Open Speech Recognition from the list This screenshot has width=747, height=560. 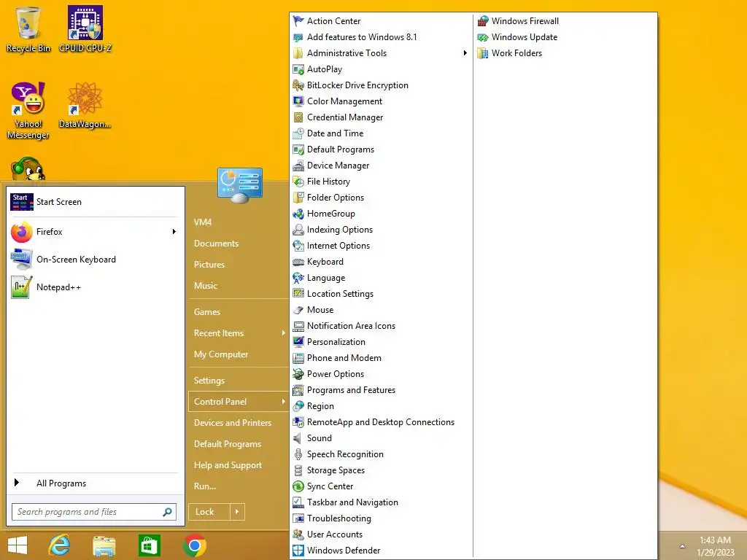(x=345, y=454)
